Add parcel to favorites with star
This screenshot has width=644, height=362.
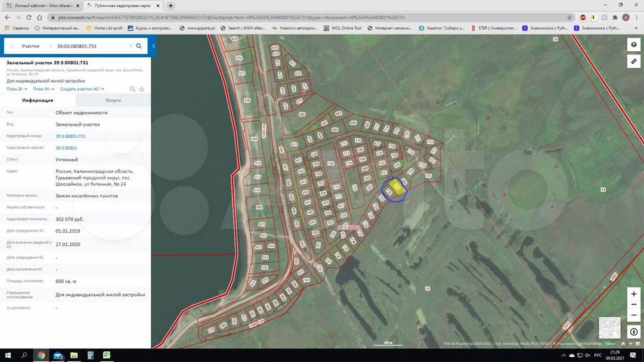pos(142,89)
